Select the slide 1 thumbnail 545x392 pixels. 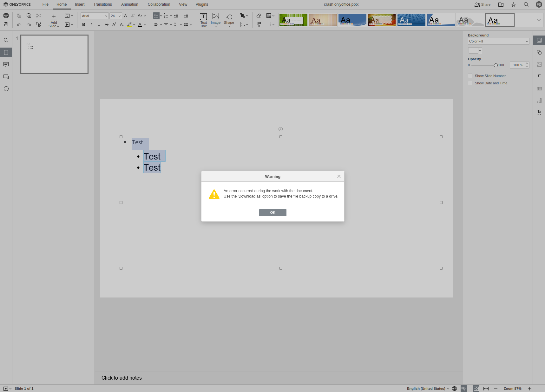54,54
